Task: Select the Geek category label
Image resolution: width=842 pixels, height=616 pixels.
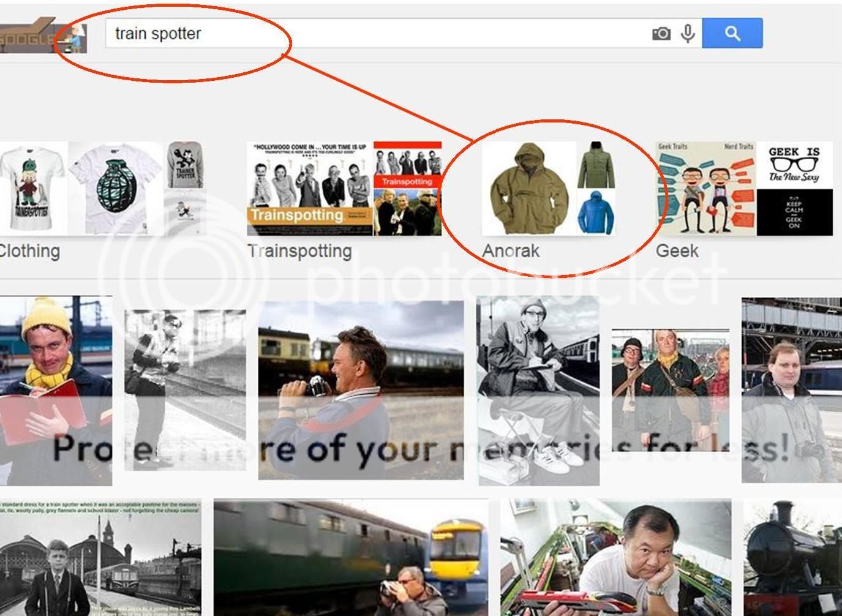Action: [677, 251]
